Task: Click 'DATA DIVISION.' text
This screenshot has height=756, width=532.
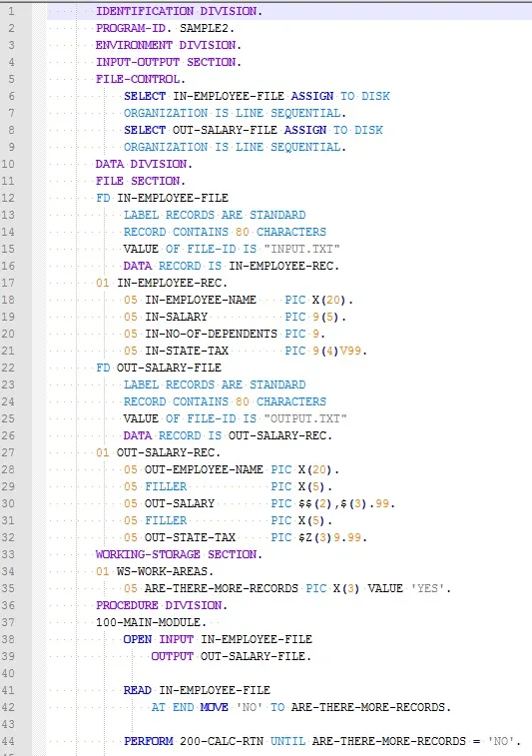Action: [144, 164]
